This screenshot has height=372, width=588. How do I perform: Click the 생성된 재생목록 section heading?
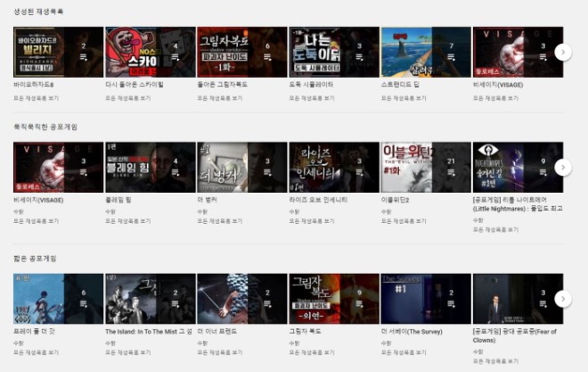tap(38, 12)
